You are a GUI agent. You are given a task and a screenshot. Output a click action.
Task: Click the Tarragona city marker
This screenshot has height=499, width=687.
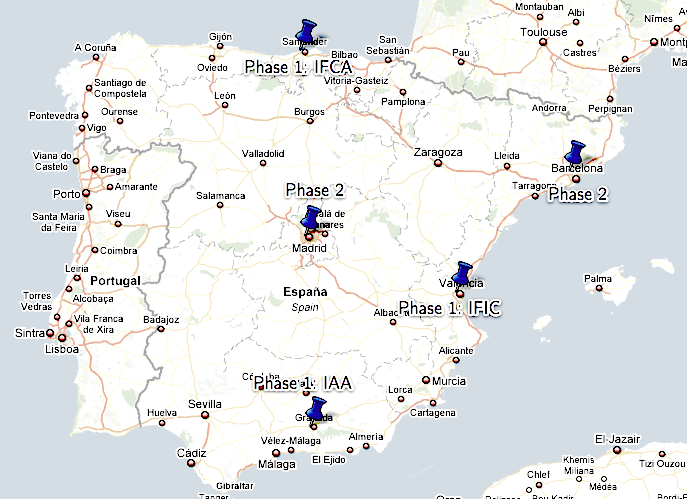[535, 196]
